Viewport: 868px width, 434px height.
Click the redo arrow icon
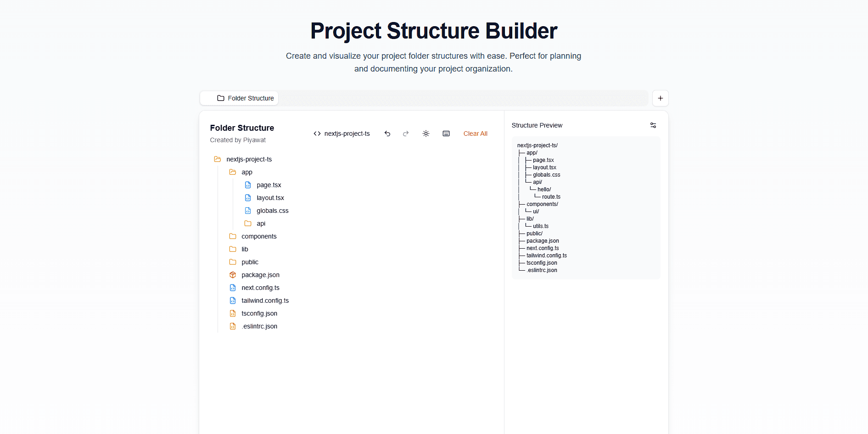click(x=405, y=134)
